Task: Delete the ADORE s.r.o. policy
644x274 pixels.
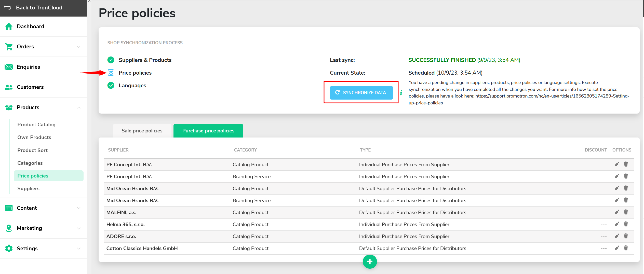Action: point(626,236)
